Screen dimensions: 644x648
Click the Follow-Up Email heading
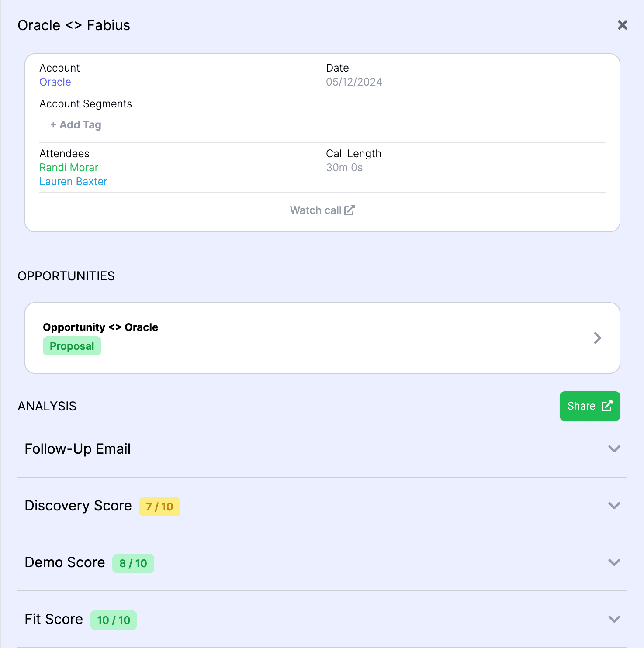coord(78,449)
